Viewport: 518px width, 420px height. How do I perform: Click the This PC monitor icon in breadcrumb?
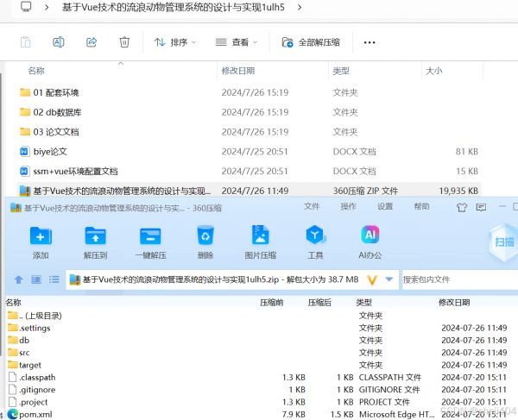point(26,7)
